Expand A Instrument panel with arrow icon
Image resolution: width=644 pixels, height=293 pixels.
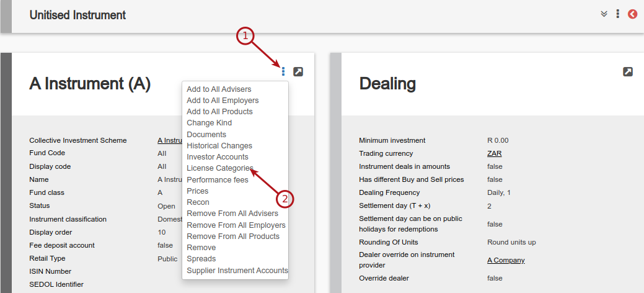(x=298, y=72)
